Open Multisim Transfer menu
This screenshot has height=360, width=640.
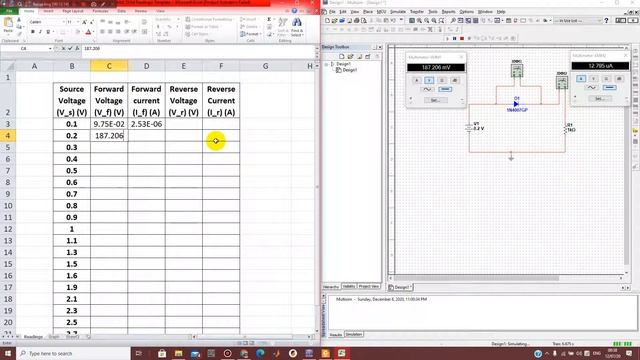417,12
